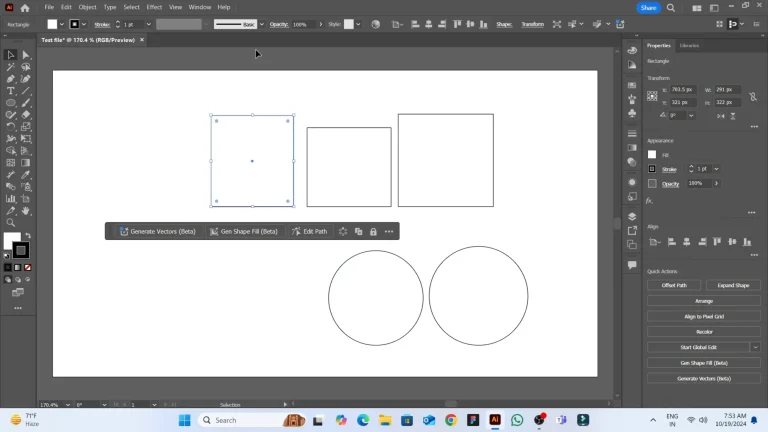Image resolution: width=768 pixels, height=432 pixels.
Task: Open the Swatches panel icon in dock
Action: point(632,85)
